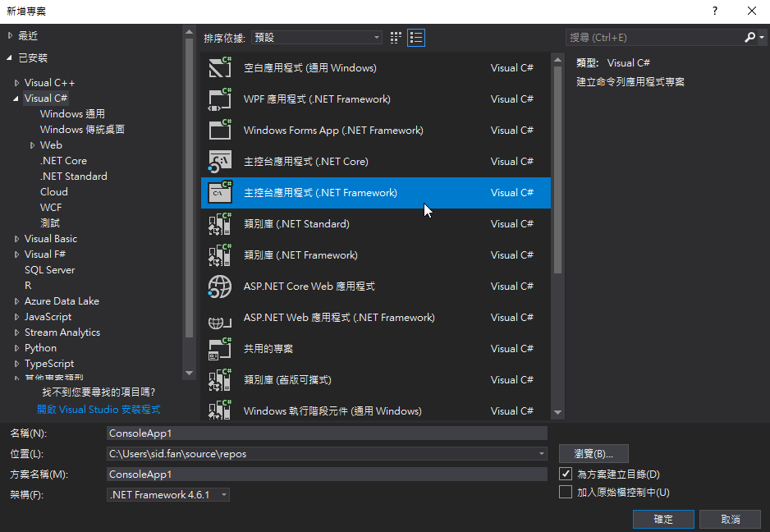
Task: Open the 架構 .NET Framework 4.6.1 dropdown
Action: [168, 494]
